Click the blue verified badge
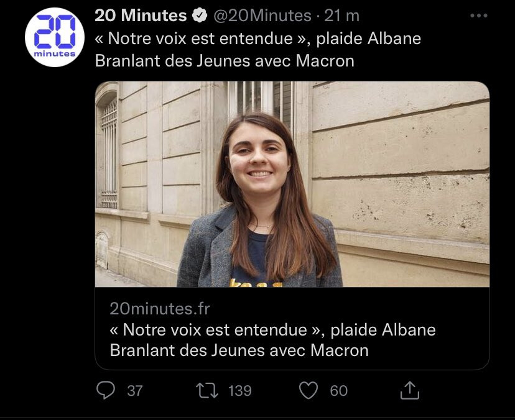The image size is (515, 420). [x=200, y=15]
